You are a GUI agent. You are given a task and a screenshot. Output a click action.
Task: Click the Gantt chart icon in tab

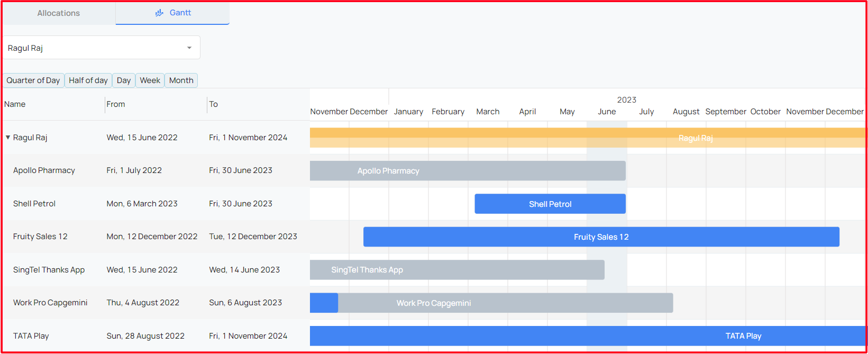159,13
